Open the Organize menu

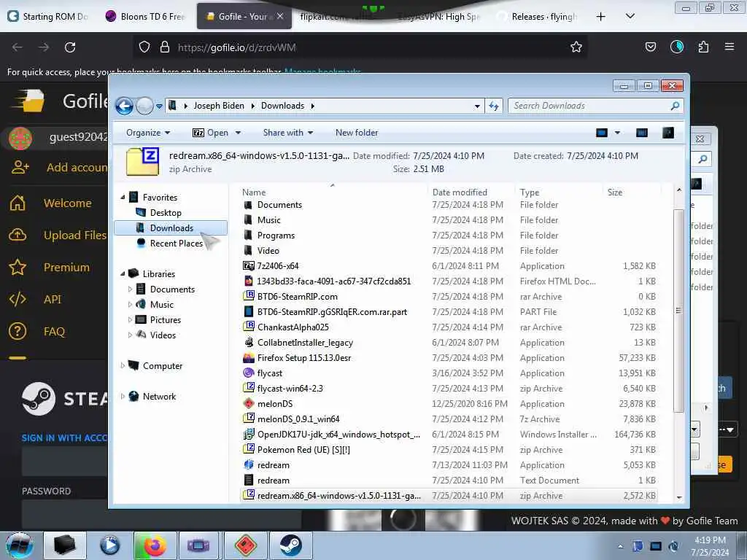147,133
